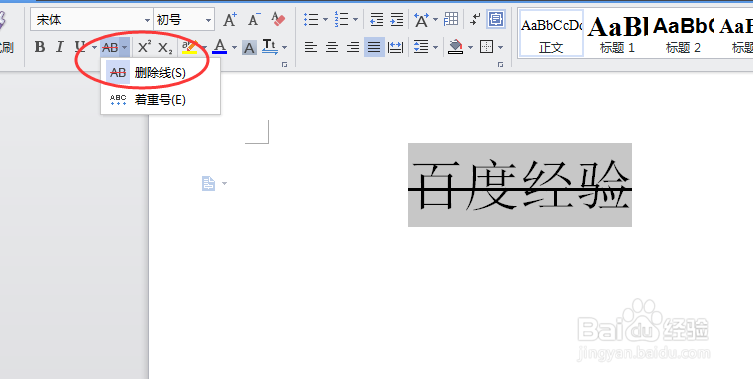Toggle character shading A
This screenshot has height=379, width=753.
tap(249, 48)
